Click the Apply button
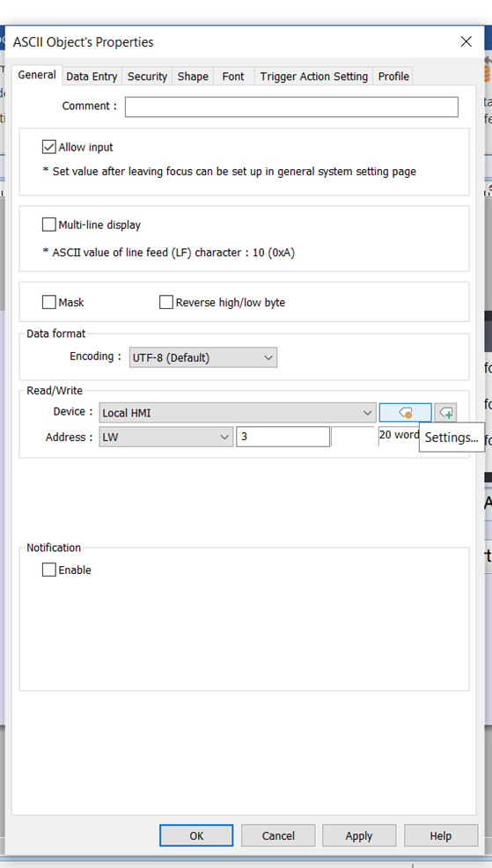 tap(358, 835)
